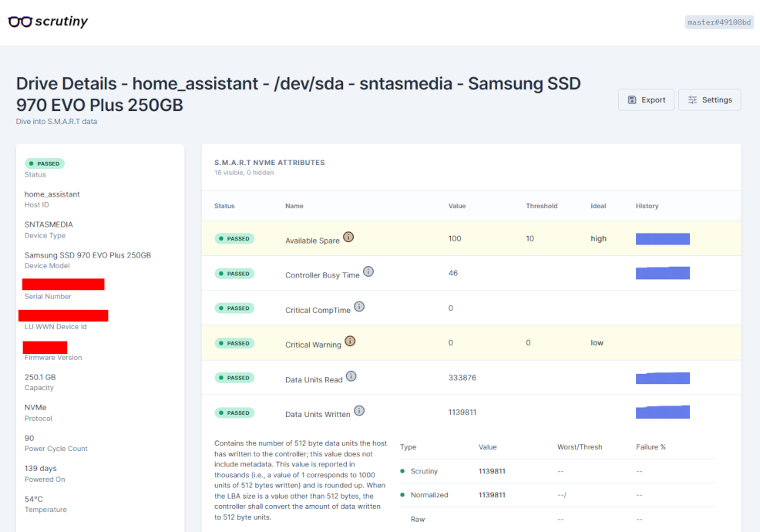
Task: Click the Status column header
Action: point(224,206)
